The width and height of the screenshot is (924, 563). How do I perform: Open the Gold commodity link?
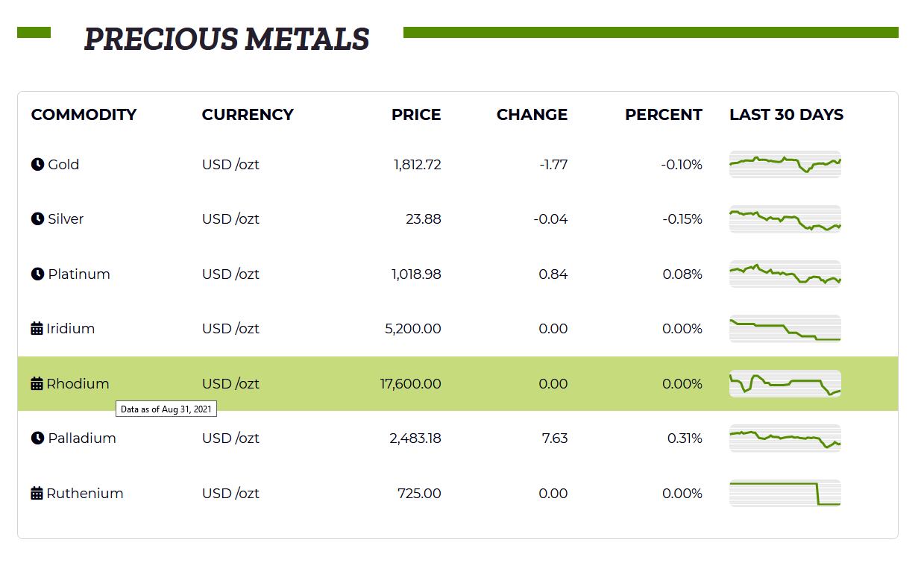click(63, 164)
